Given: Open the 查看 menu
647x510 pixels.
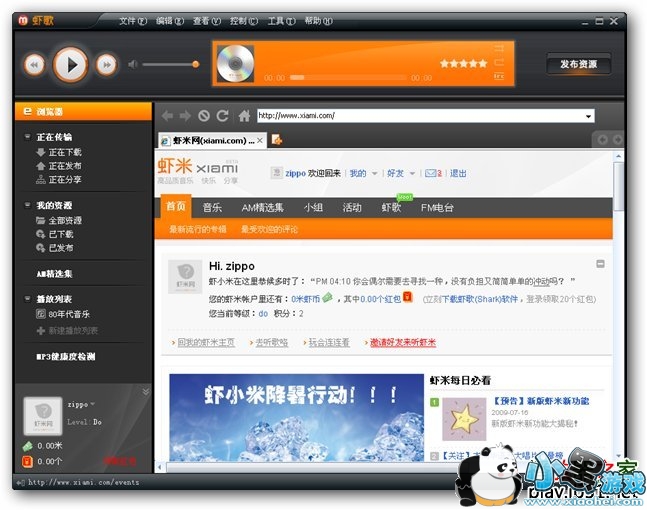Looking at the screenshot, I should (207, 21).
